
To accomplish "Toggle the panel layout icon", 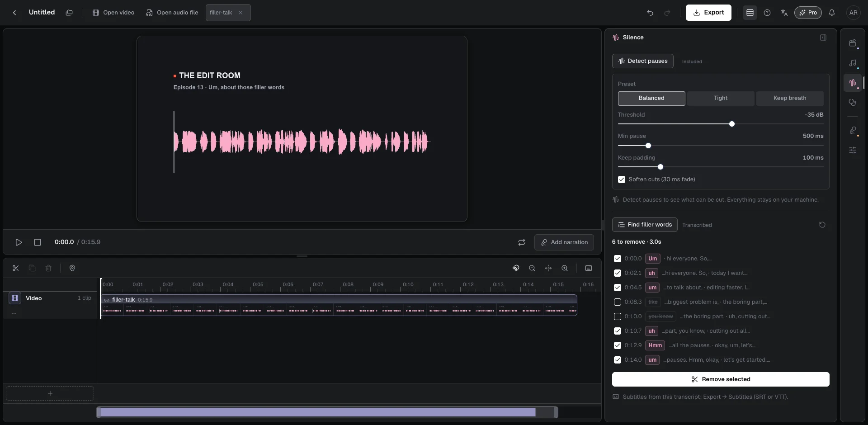I will [x=750, y=13].
